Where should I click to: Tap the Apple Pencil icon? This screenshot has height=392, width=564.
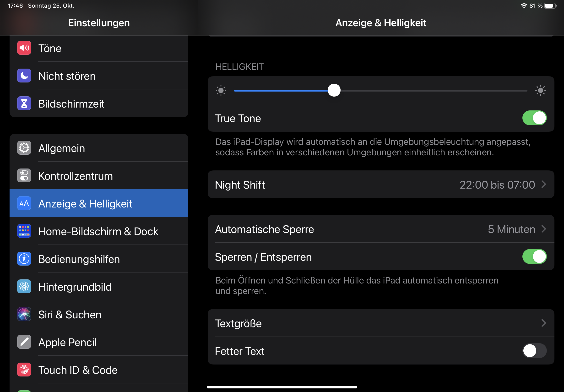24,342
